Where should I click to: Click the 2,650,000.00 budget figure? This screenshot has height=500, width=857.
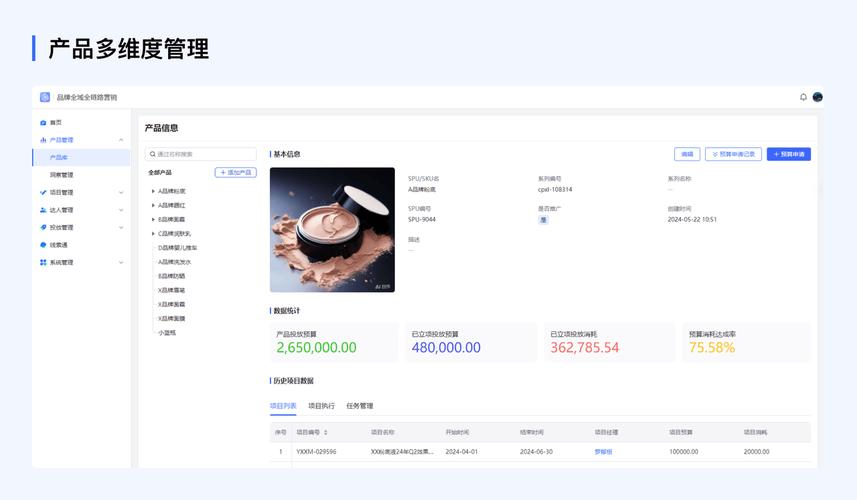coord(316,348)
